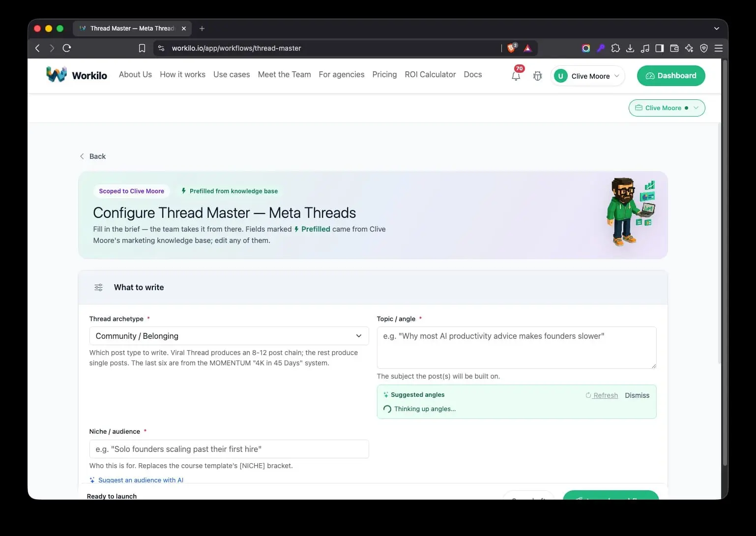Click the colorful circle extension icon
The width and height of the screenshot is (756, 536).
[586, 48]
